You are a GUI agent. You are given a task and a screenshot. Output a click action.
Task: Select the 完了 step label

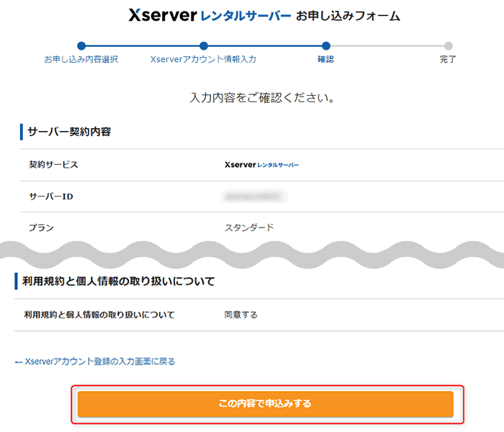tap(448, 59)
